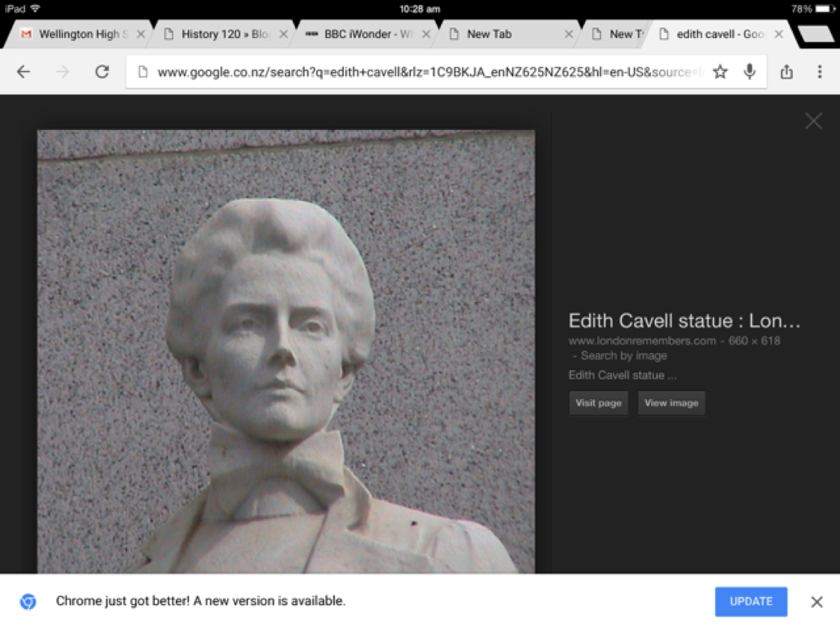
Task: Go back to the previous page
Action: (x=24, y=72)
